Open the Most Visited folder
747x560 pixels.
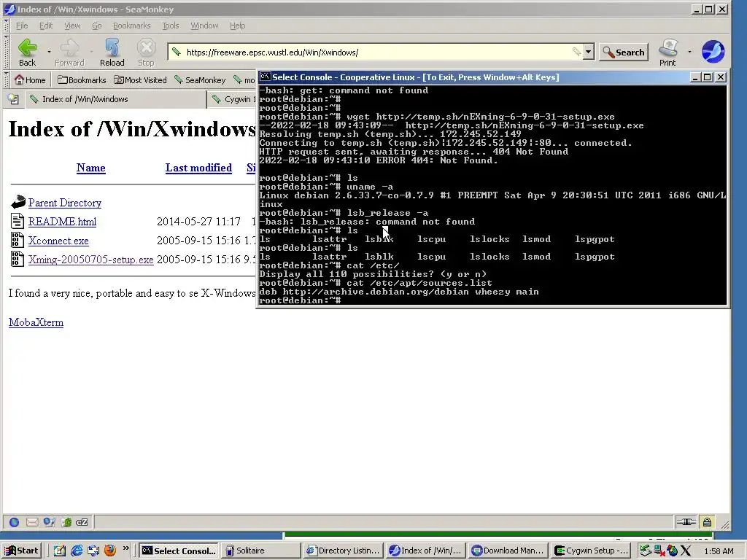click(x=140, y=80)
